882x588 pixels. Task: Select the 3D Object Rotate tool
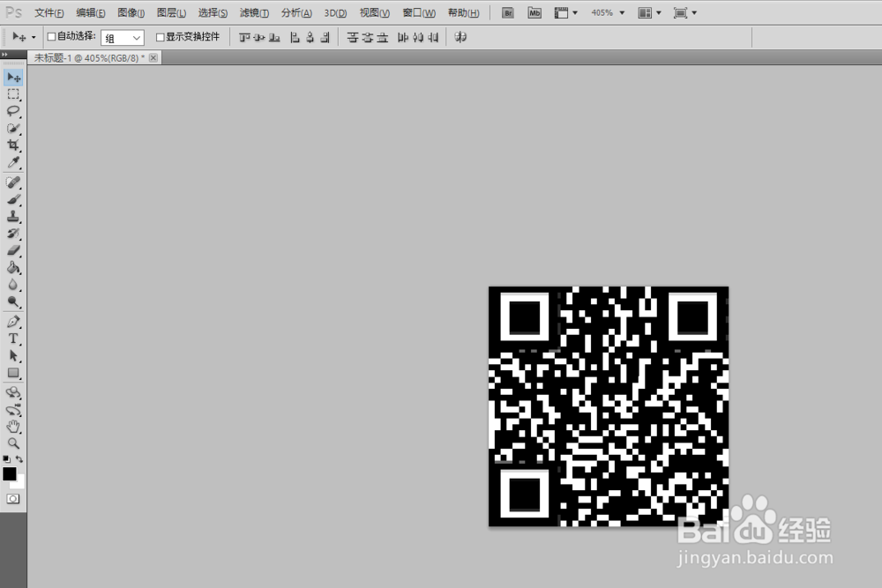click(x=13, y=392)
